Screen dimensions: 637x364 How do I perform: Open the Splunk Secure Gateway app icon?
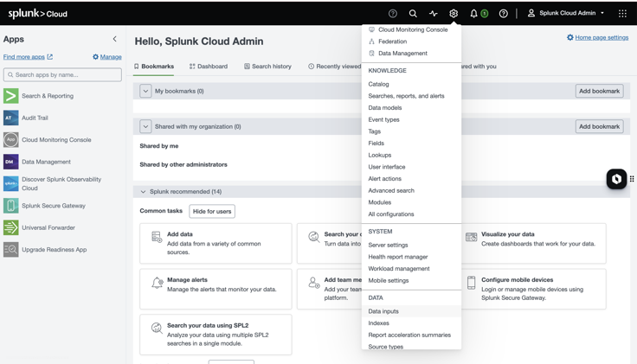point(11,205)
